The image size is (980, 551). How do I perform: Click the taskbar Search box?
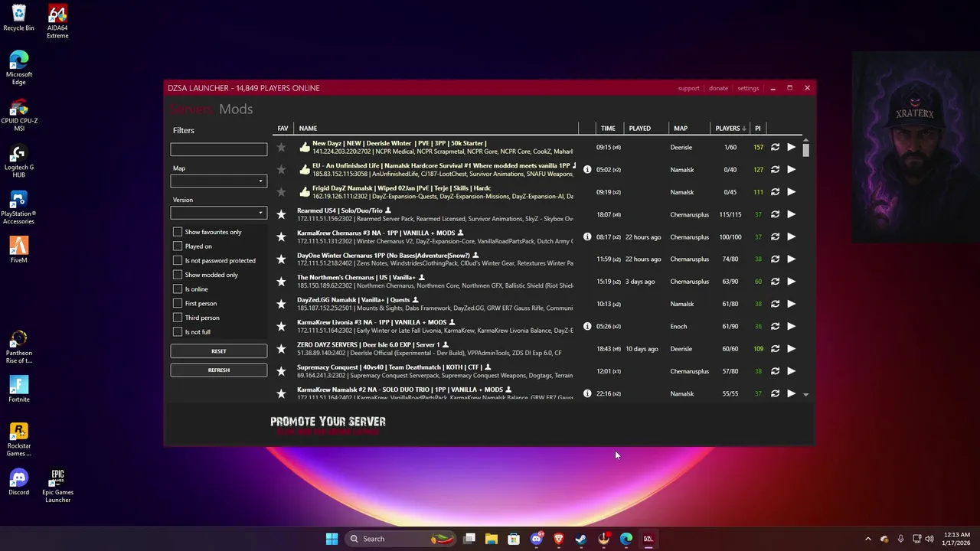401,539
